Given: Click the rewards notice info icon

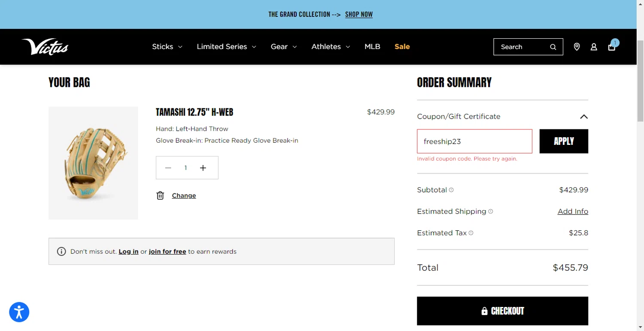Looking at the screenshot, I should coord(61,251).
